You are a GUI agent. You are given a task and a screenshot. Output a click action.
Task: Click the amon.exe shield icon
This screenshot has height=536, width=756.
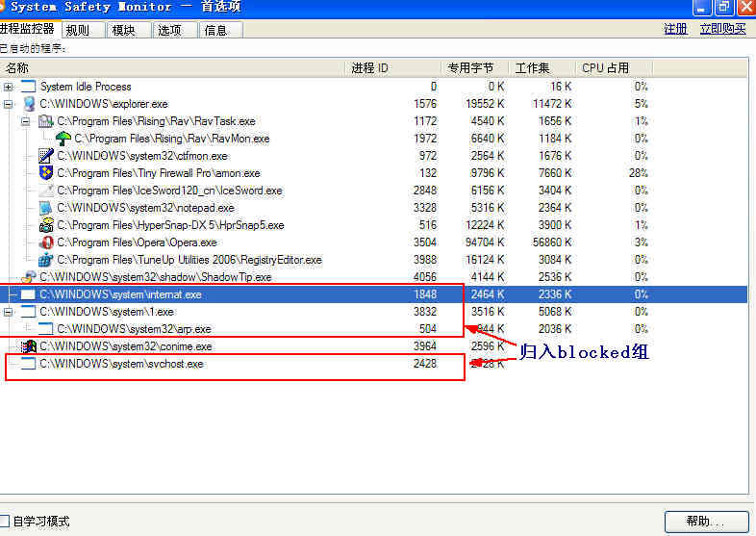coord(46,173)
